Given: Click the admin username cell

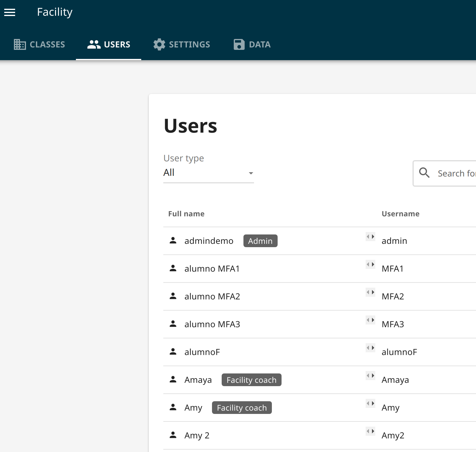Looking at the screenshot, I should (x=394, y=241).
